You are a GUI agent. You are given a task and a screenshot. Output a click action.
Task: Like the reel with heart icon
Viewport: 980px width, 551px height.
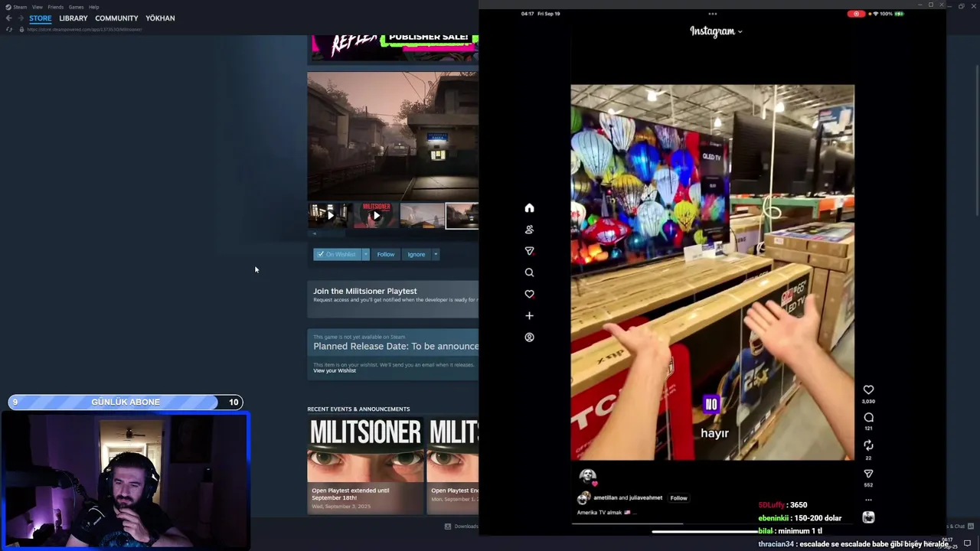tap(868, 390)
